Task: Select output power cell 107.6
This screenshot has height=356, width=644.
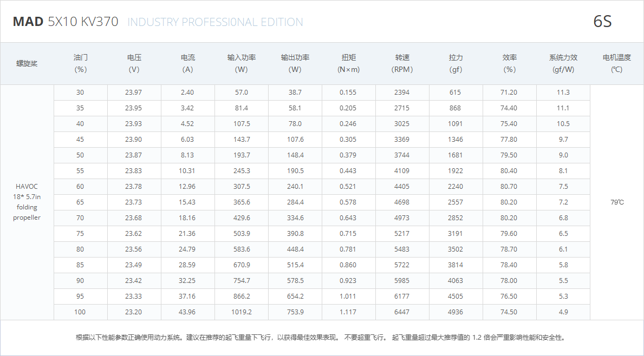Action: [295, 140]
